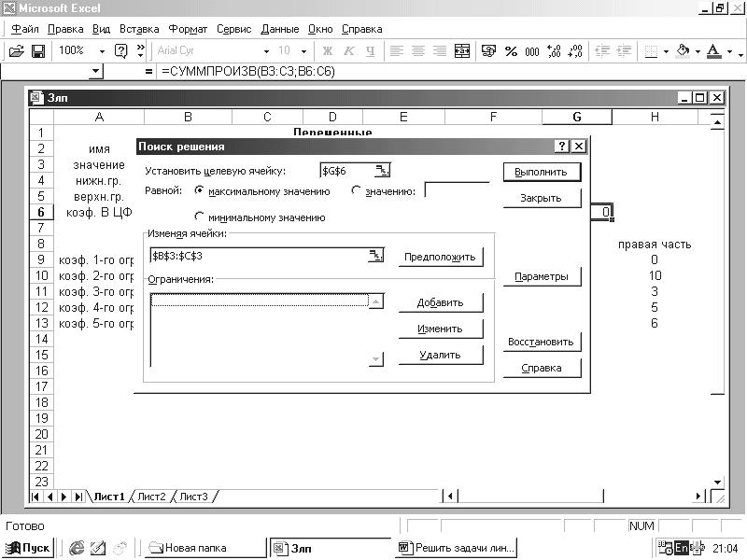Apply thousands separator 000 icon
747x560 pixels.
click(x=532, y=51)
